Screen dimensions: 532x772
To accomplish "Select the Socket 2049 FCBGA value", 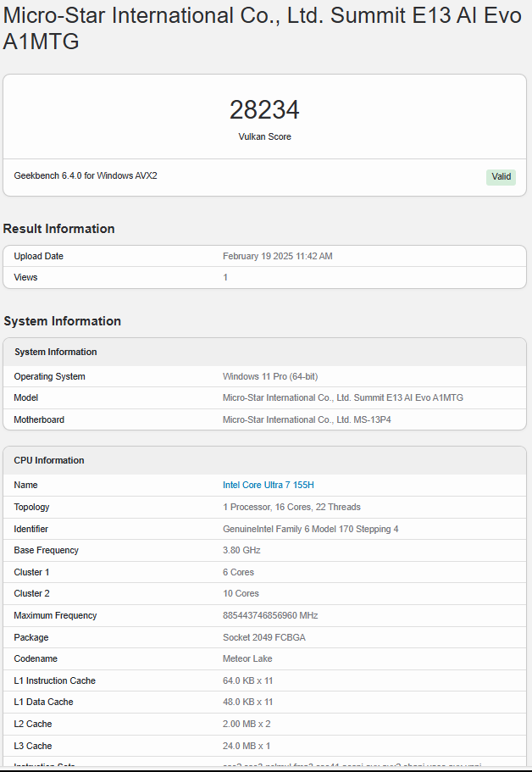I will (x=264, y=637).
